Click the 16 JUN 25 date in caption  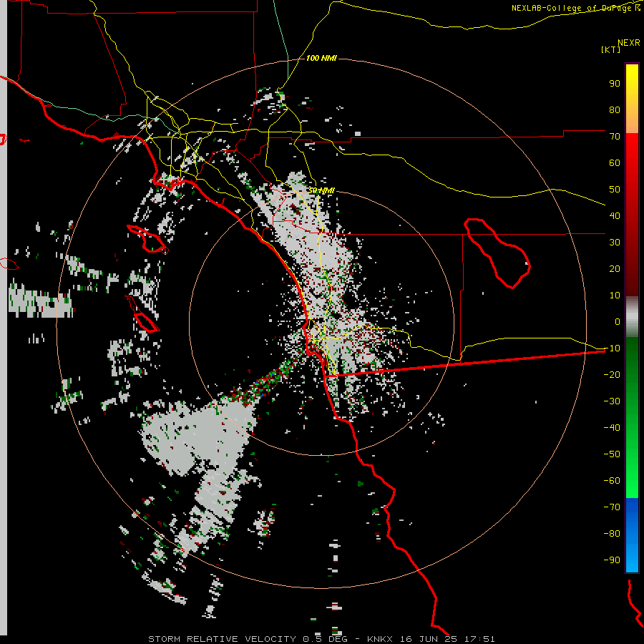(x=429, y=639)
